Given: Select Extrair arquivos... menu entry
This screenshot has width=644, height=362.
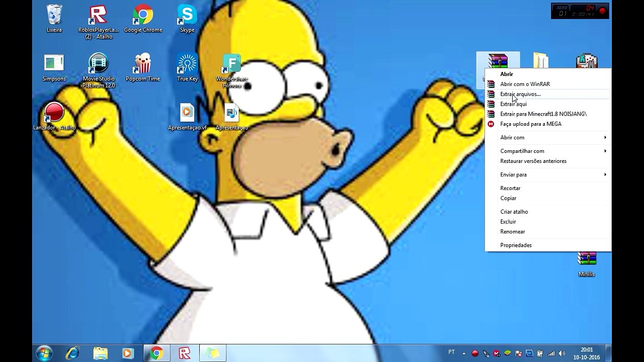Looking at the screenshot, I should click(548, 94).
